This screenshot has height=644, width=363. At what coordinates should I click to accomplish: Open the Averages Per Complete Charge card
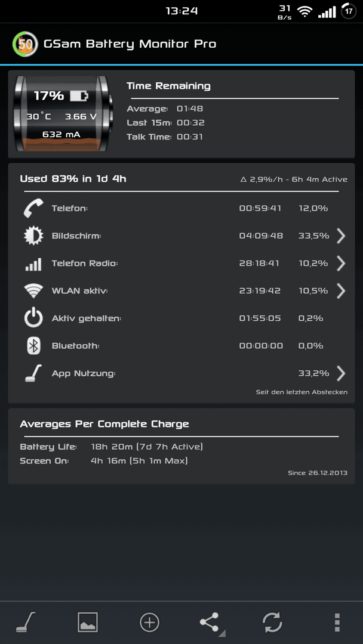(181, 446)
